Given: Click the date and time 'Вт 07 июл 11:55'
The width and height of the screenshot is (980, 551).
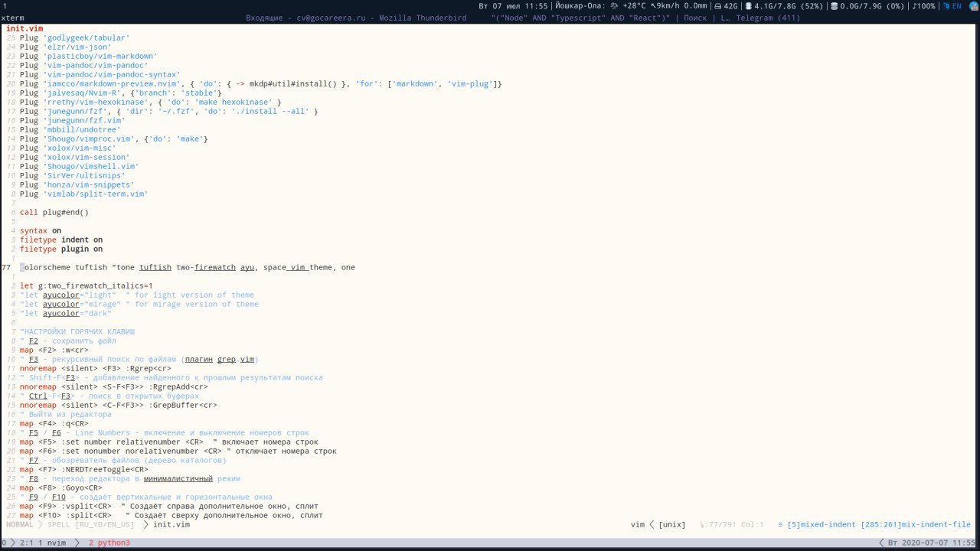Looking at the screenshot, I should point(514,6).
